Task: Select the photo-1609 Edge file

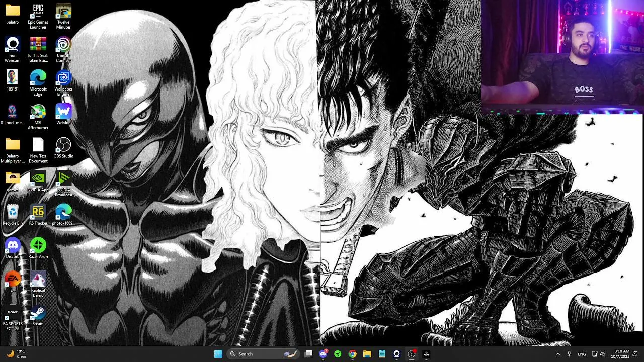Action: [x=63, y=215]
